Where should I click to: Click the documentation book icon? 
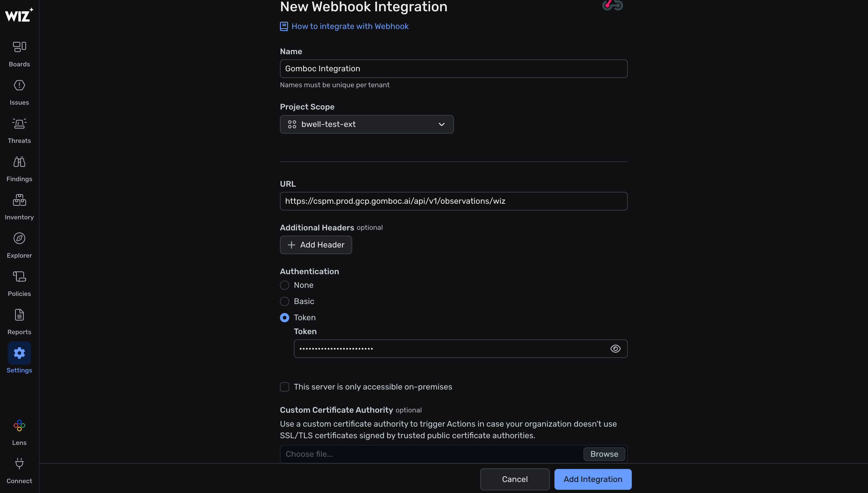(284, 26)
